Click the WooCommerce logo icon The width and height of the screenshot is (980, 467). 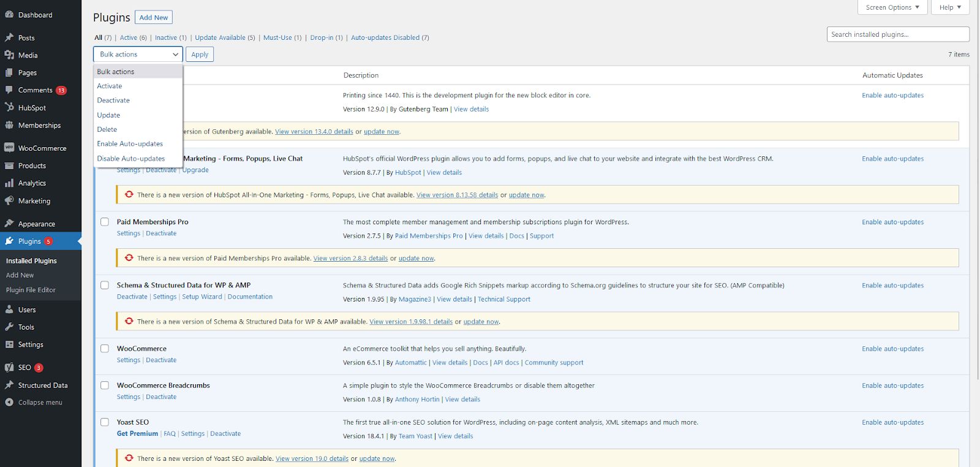click(9, 148)
